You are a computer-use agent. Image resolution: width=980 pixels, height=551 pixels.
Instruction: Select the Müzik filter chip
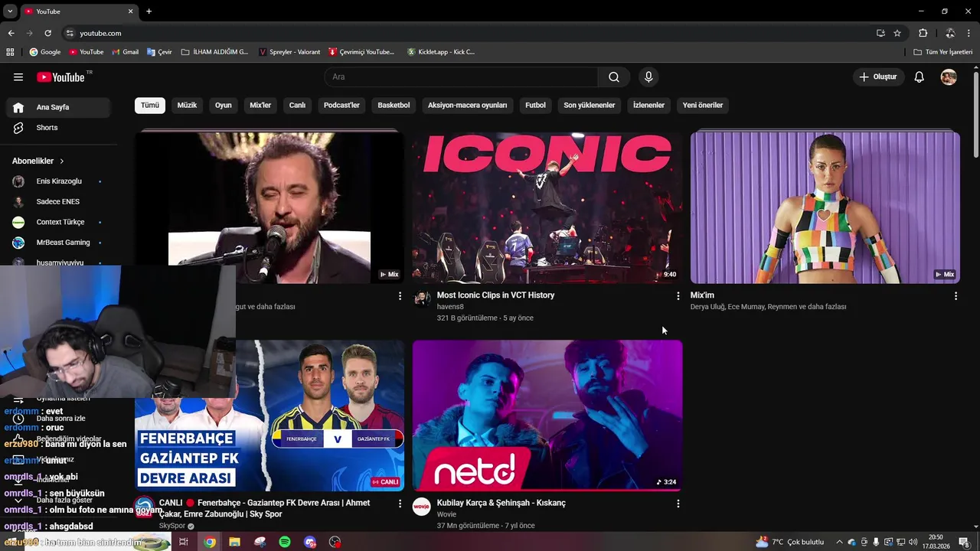(187, 105)
